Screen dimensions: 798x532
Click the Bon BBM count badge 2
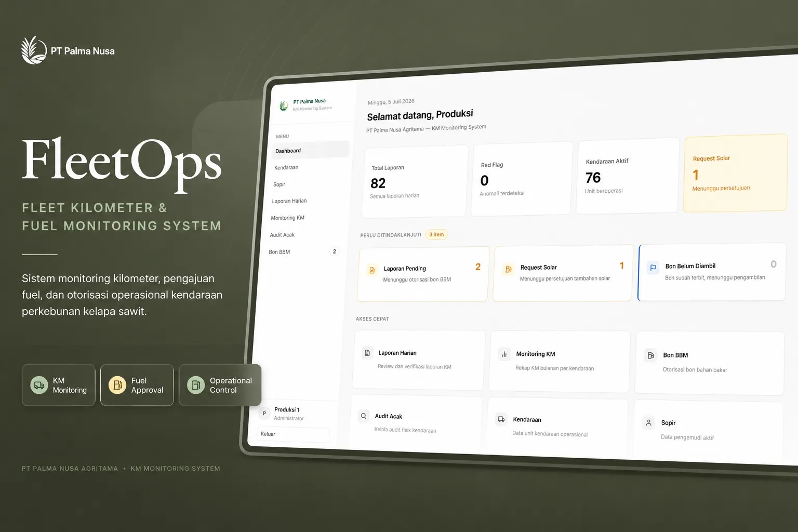tap(334, 251)
